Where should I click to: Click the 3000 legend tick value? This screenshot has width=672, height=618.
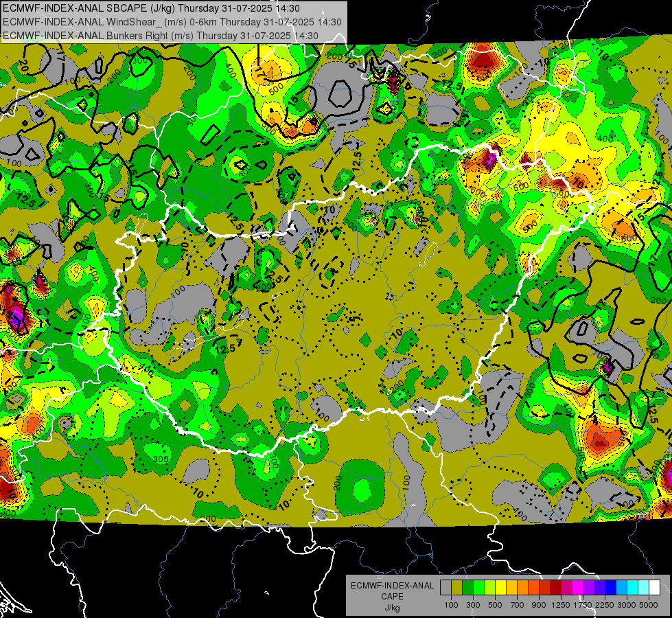627,605
